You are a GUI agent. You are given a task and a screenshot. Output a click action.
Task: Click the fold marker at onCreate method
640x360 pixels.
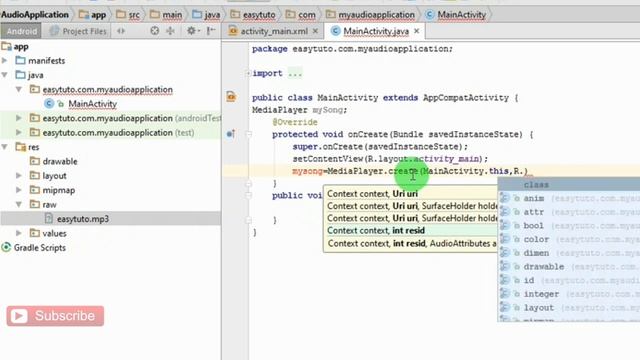[249, 134]
